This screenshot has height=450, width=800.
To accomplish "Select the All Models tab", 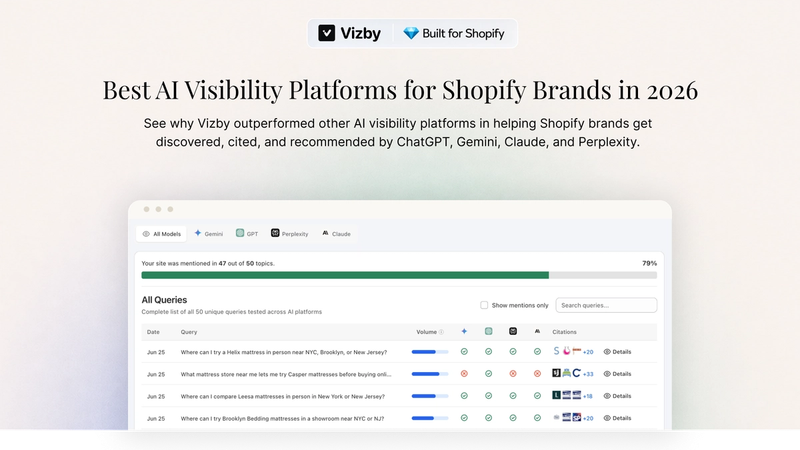I will point(162,234).
